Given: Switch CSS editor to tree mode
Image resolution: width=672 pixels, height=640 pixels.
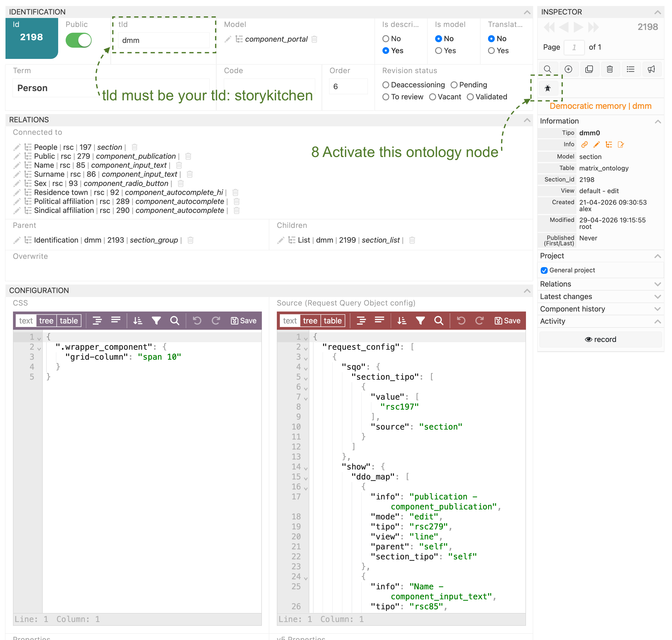Looking at the screenshot, I should [x=46, y=321].
